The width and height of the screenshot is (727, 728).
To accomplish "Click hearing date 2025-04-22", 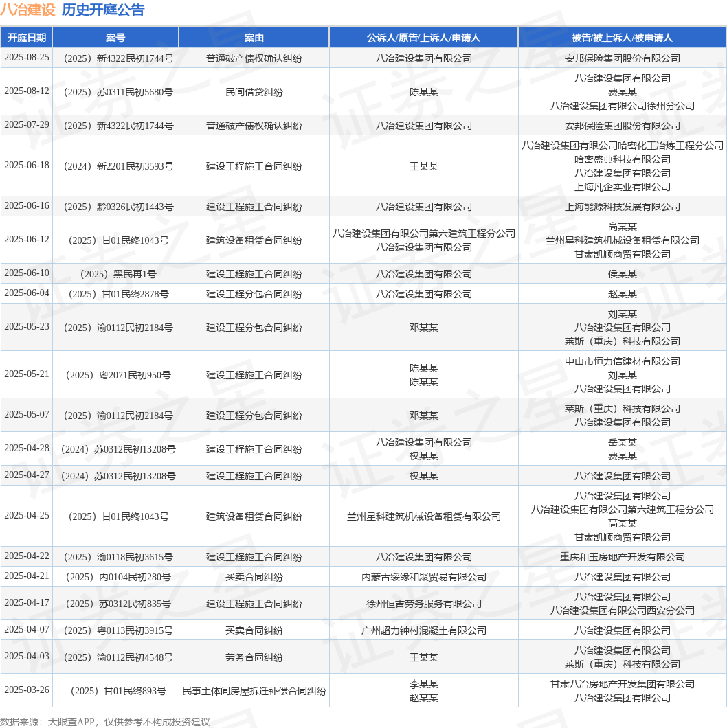I will [x=27, y=556].
